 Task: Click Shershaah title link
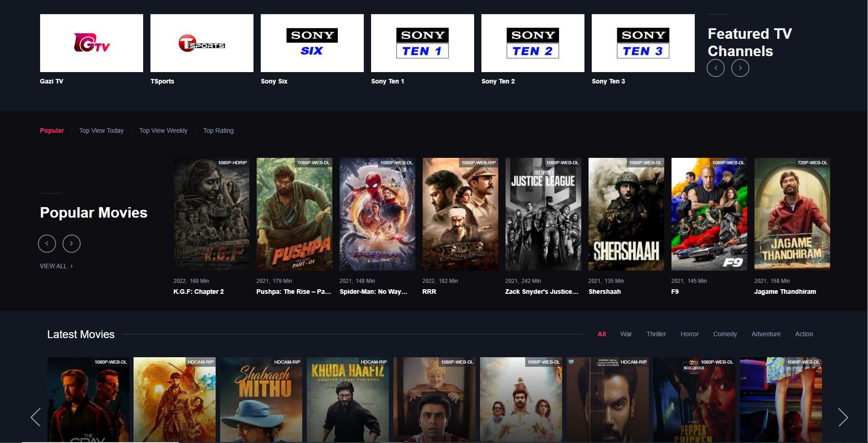click(604, 292)
